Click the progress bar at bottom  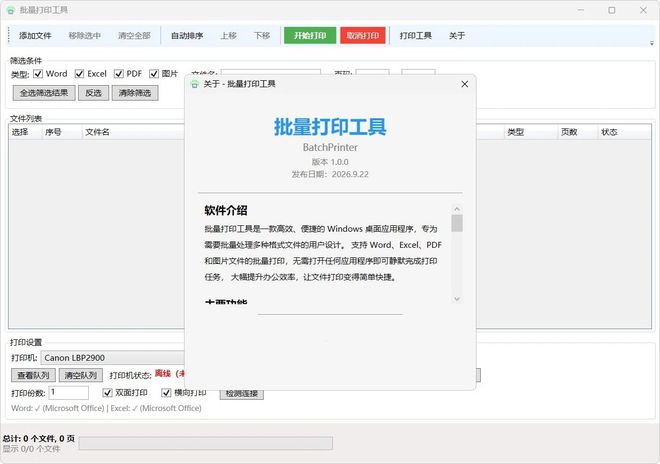point(205,443)
